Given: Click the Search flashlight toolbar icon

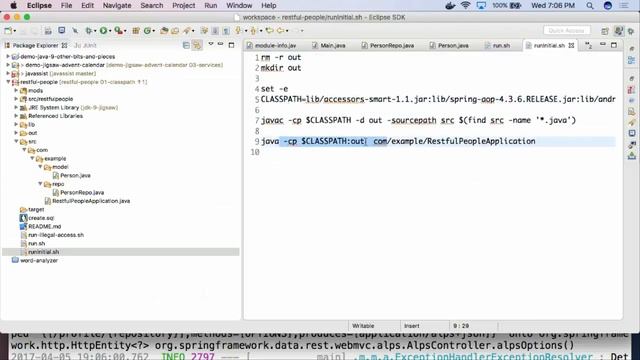Looking at the screenshot, I should coord(187,30).
